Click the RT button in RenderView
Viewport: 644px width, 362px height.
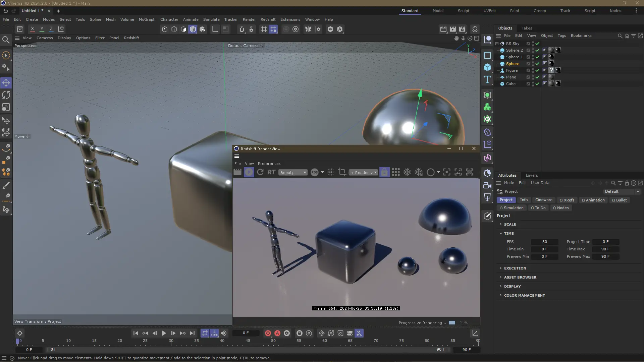[271, 172]
